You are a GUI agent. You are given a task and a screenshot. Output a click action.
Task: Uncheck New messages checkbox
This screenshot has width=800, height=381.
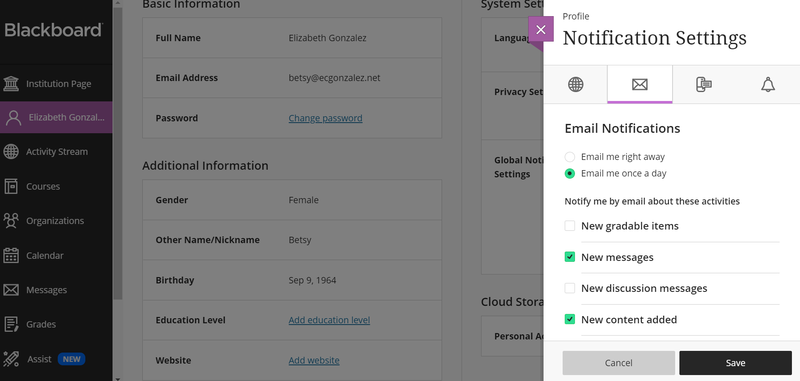pos(570,257)
